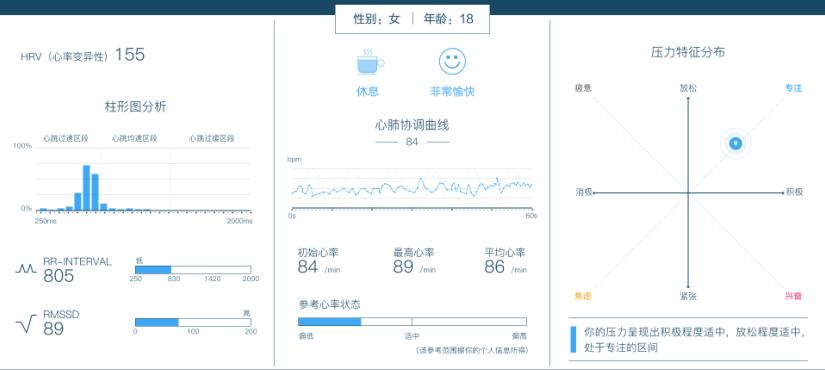Click the 适中 heart rate scale label
This screenshot has width=825, height=370.
412,336
